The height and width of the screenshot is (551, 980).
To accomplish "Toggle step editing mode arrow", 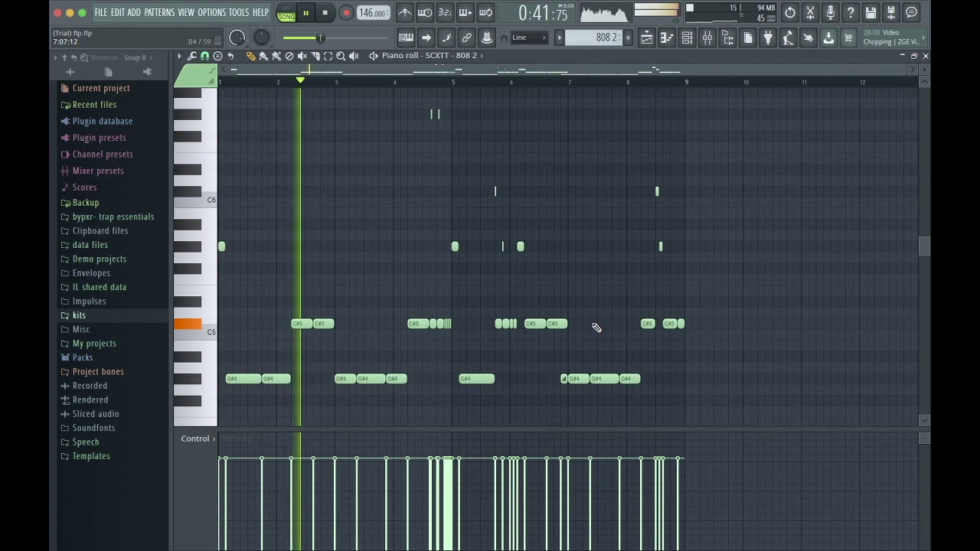I will [x=426, y=38].
